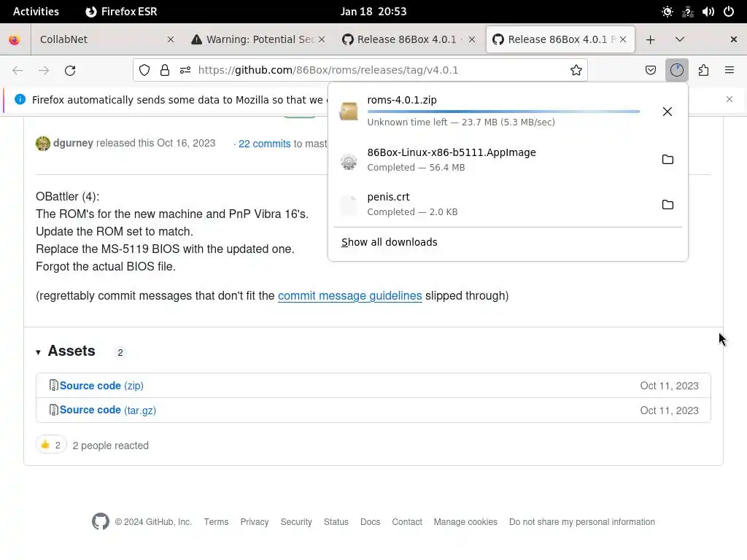Close the Warning: Potential Security tab
Image resolution: width=747 pixels, height=560 pixels.
click(x=322, y=39)
